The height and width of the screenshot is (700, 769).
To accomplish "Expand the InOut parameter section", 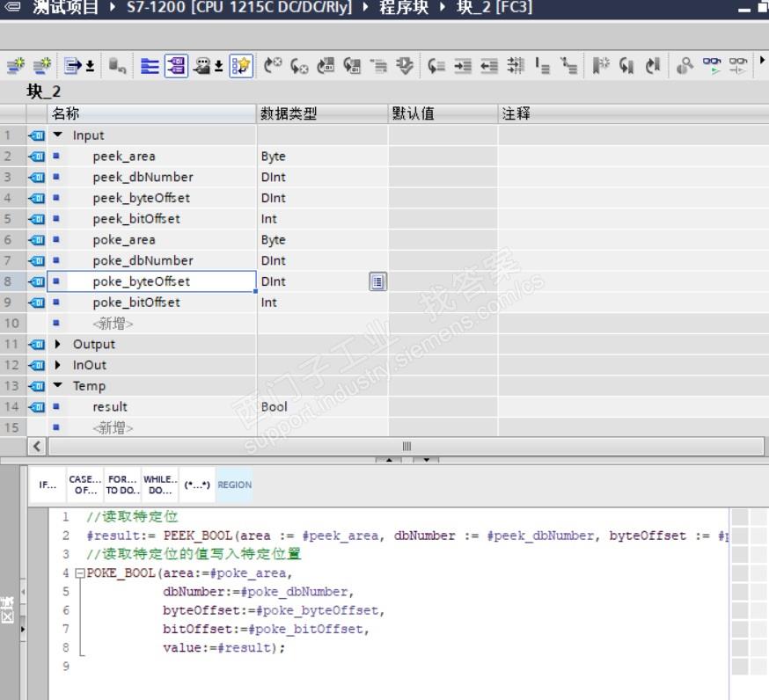I will click(58, 365).
